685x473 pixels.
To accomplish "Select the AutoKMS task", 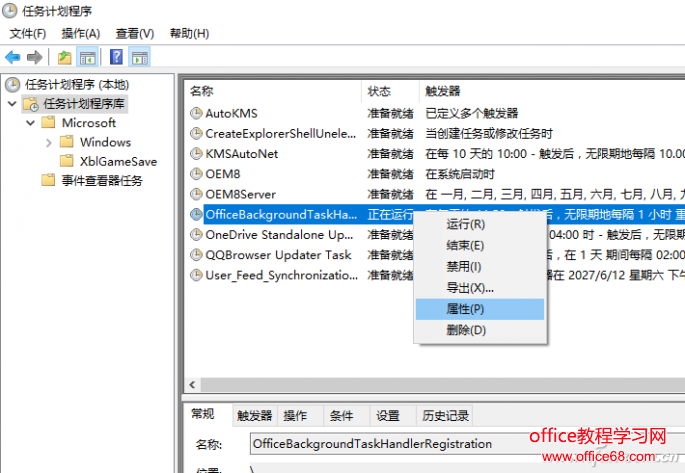I will [x=232, y=114].
